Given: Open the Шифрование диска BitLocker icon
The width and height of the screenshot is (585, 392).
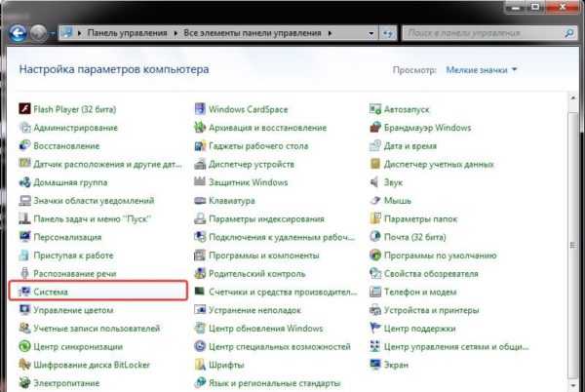Looking at the screenshot, I should tap(24, 365).
